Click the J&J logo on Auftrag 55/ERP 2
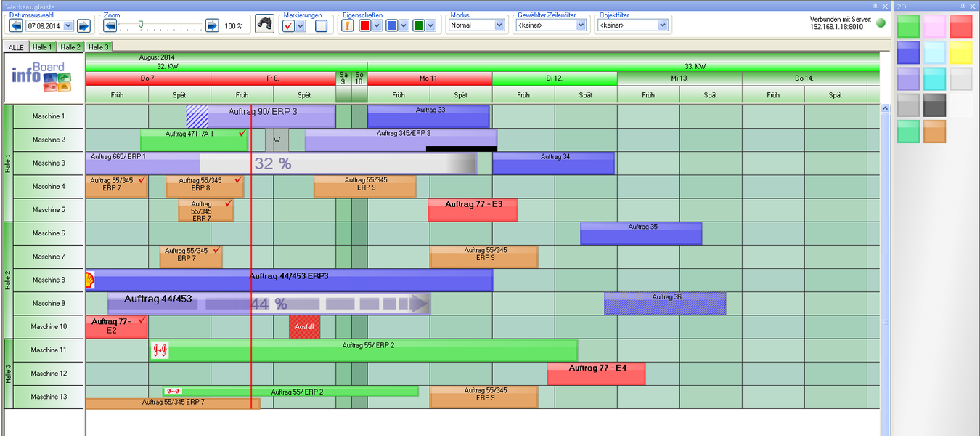 tap(160, 350)
